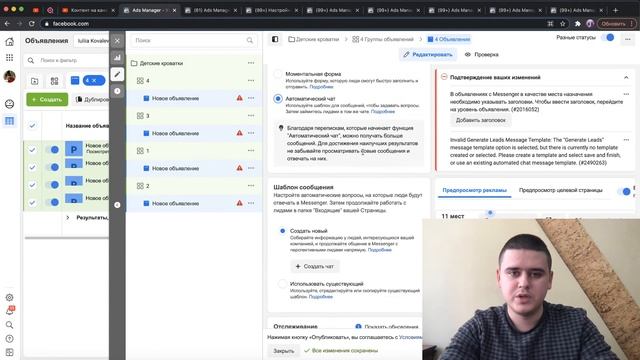Click the green Создать button

(x=47, y=99)
